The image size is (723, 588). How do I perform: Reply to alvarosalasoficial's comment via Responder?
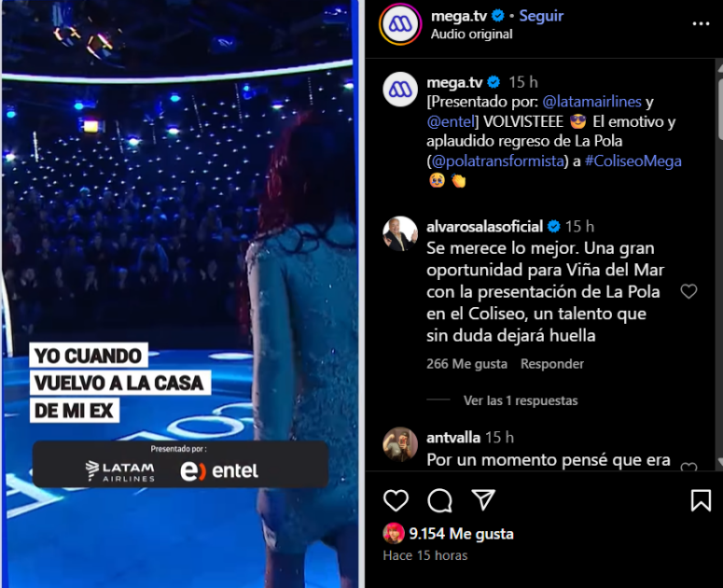point(552,364)
